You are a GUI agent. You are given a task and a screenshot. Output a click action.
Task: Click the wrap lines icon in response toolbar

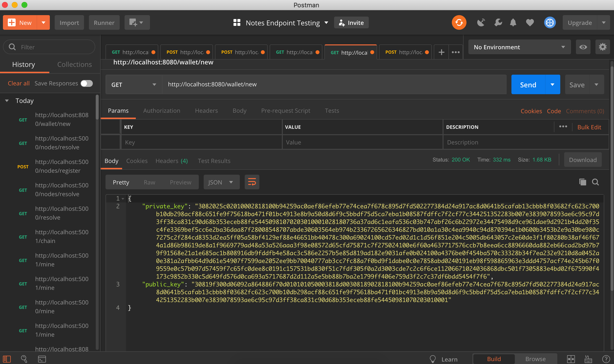(x=252, y=182)
